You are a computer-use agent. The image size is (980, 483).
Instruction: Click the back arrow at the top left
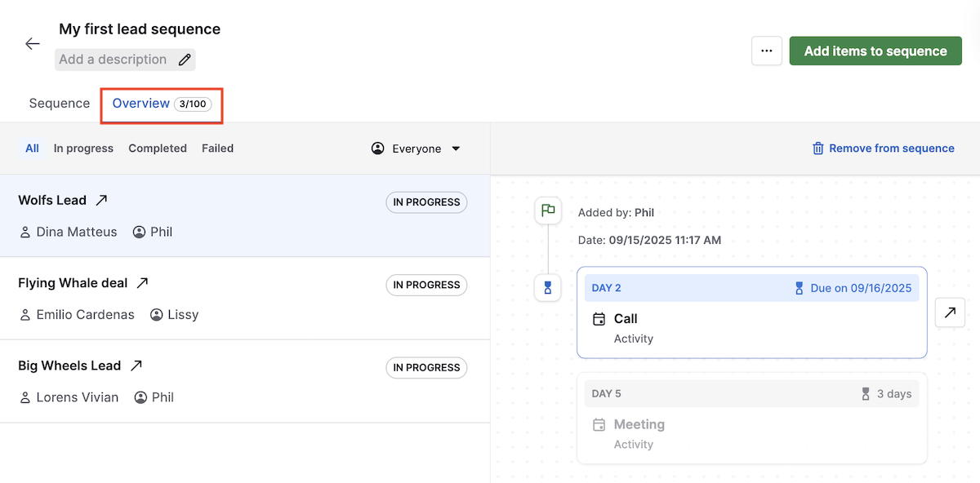point(32,43)
